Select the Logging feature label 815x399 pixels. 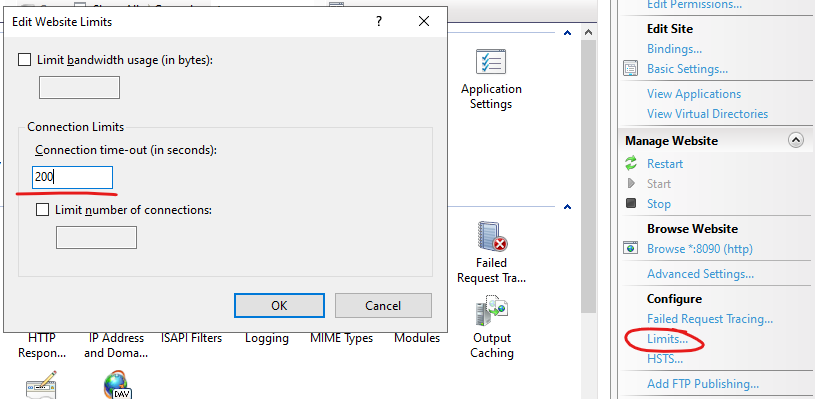tap(267, 338)
